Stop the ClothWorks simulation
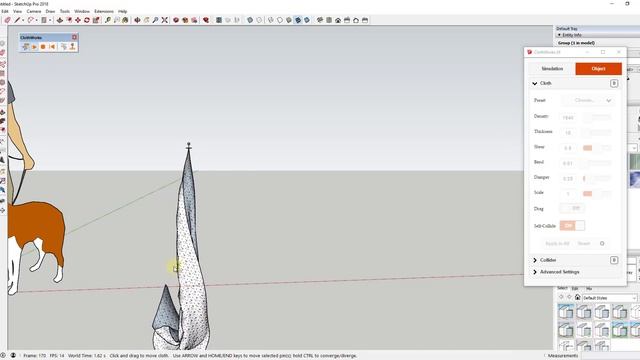Screen dimensions: 640x360 click(x=43, y=47)
